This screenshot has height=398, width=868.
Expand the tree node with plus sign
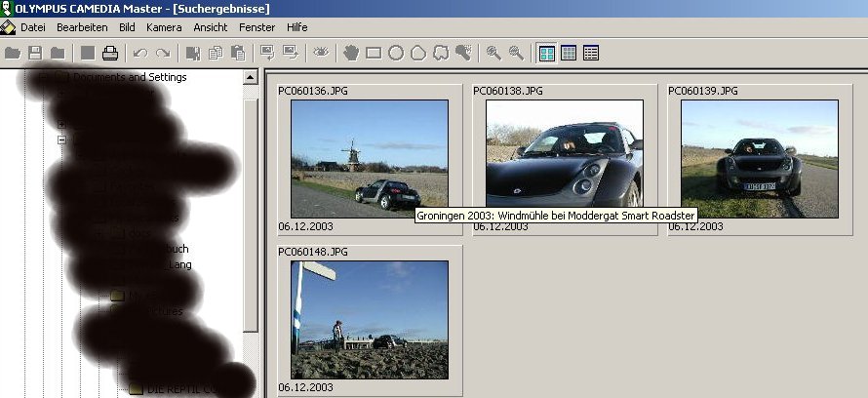(61, 124)
